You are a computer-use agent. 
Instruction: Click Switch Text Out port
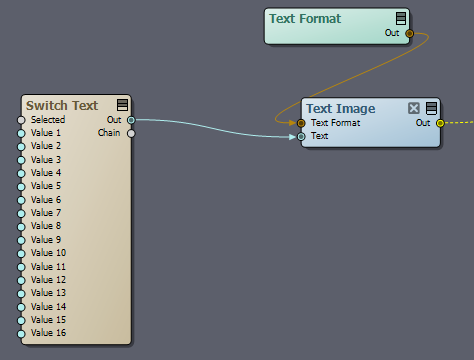[x=131, y=120]
